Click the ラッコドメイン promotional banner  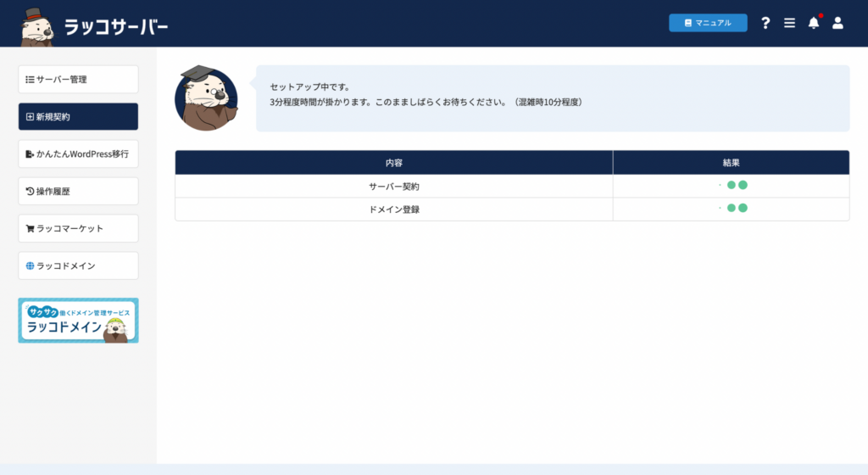click(78, 321)
